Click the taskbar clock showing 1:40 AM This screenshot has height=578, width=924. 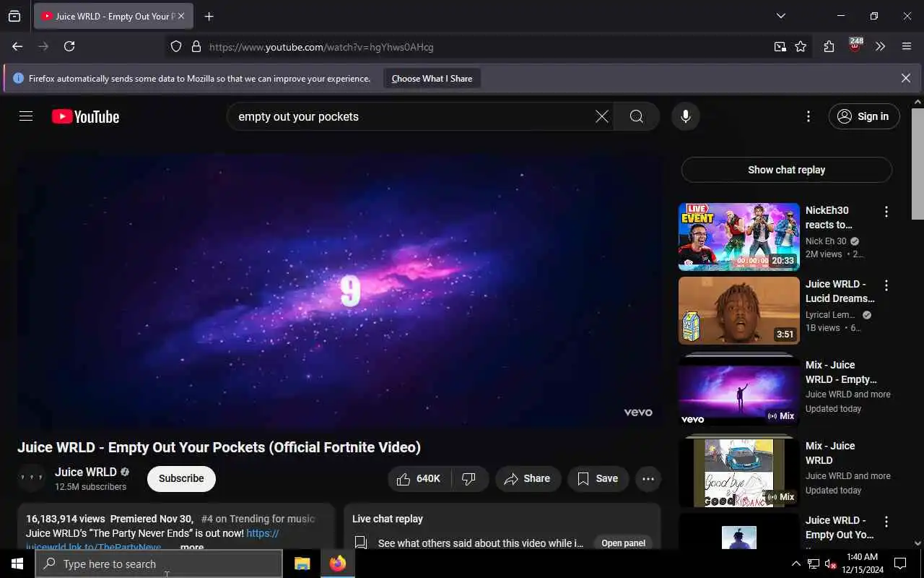coord(861,564)
